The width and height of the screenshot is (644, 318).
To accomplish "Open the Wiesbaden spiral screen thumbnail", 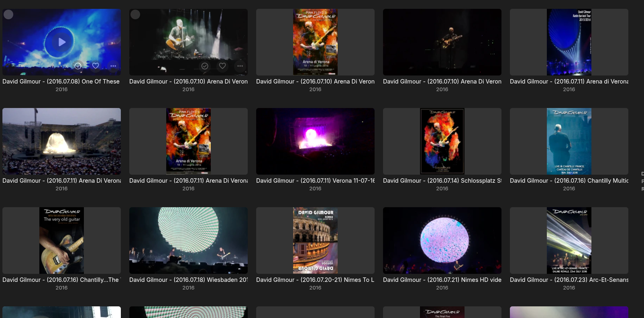I will (x=188, y=241).
